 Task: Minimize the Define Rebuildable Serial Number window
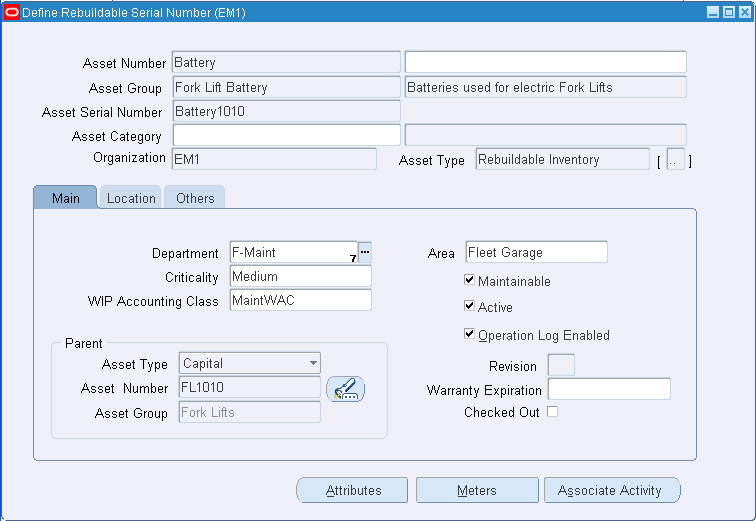(x=713, y=12)
